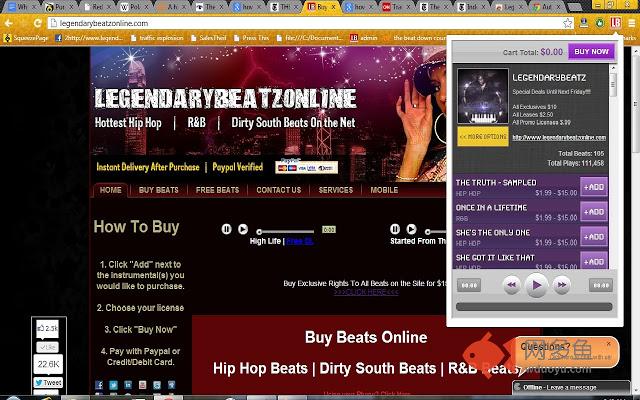Open the Twitter social icon below How To Buy
The height and width of the screenshot is (400, 640).
113,385
